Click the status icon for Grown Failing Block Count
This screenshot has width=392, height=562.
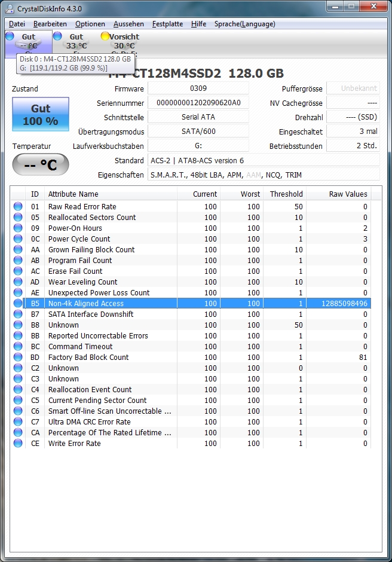click(x=18, y=249)
